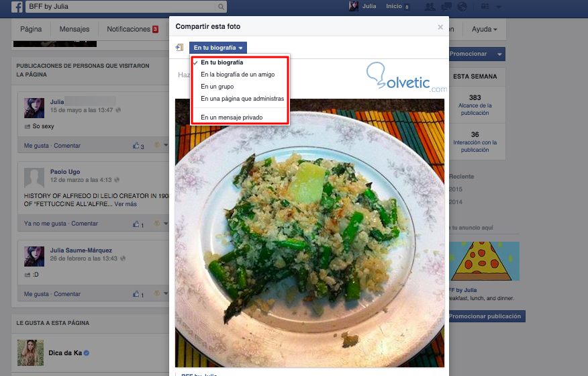Click the search field 'BFF by Julia'
This screenshot has height=376, width=588.
121,7
